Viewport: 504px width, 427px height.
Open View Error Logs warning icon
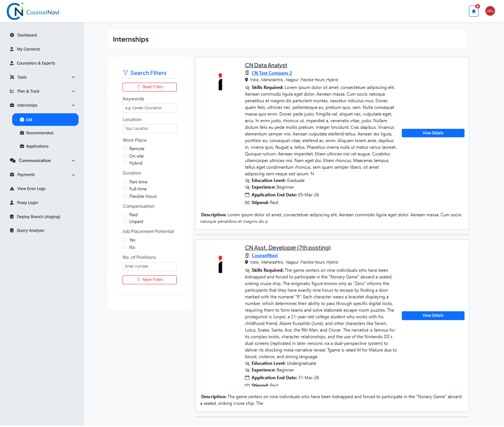(x=12, y=189)
